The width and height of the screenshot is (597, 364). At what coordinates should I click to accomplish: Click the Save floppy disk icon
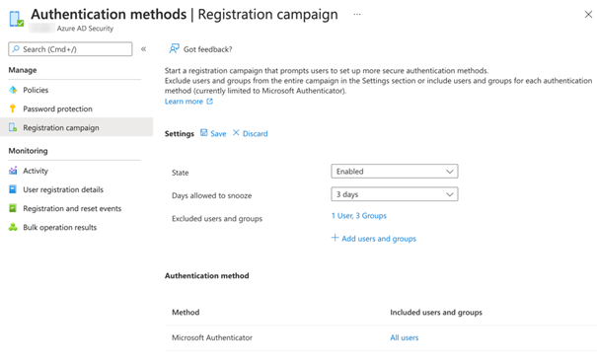click(x=204, y=133)
